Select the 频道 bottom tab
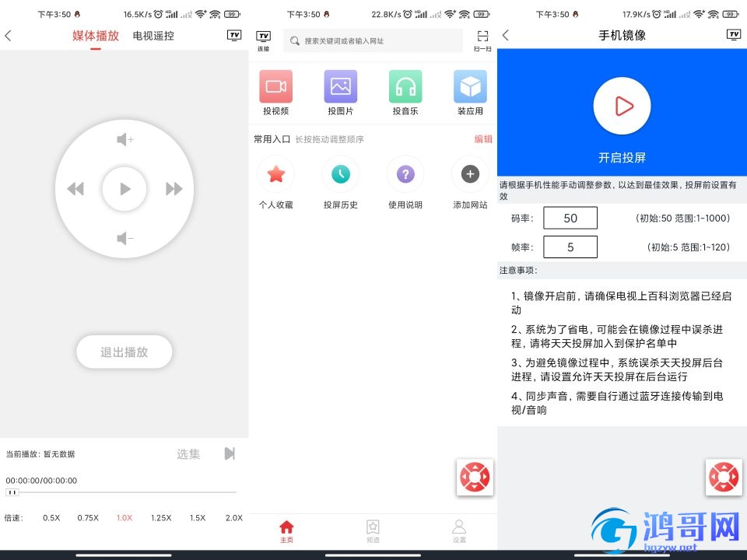Viewport: 747px width, 560px height. coord(373,531)
